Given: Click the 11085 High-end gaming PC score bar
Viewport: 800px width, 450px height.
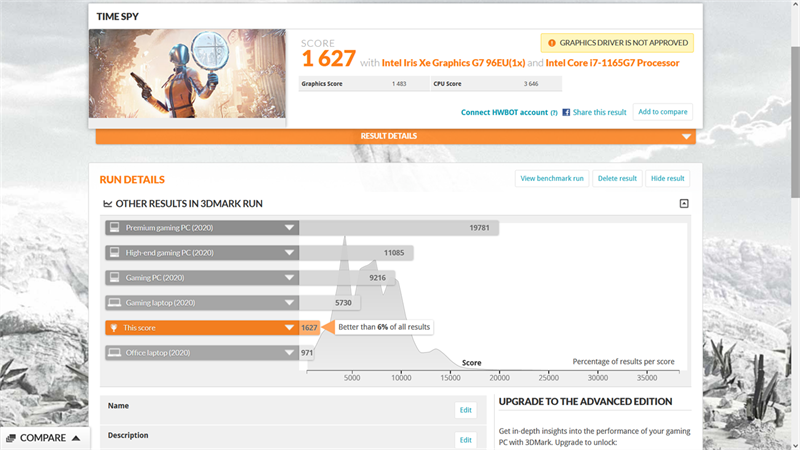Looking at the screenshot, I should (356, 253).
